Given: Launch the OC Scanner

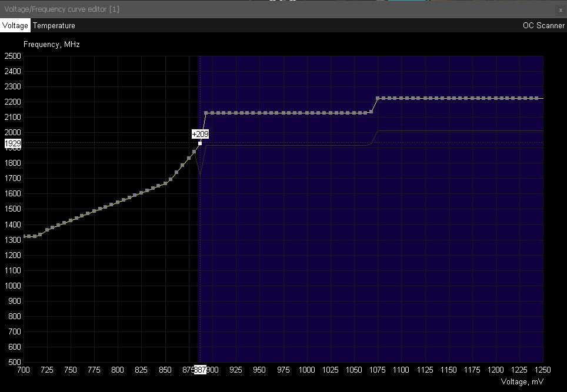Looking at the screenshot, I should [x=543, y=26].
